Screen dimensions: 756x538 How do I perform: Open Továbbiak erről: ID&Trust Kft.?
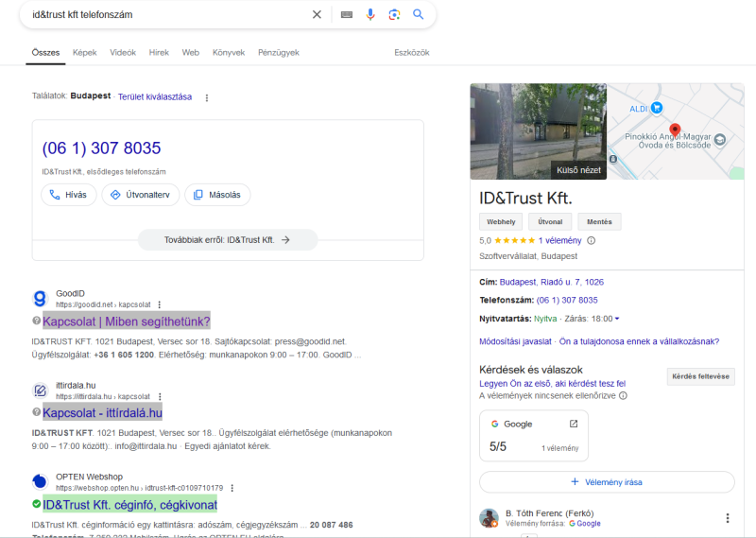[x=228, y=240]
